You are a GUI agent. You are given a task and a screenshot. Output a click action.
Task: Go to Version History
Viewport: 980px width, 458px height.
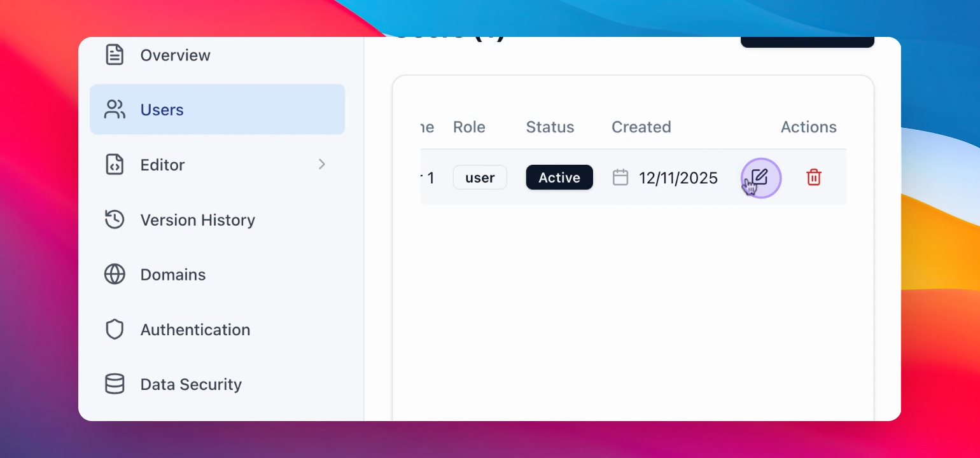(x=217, y=220)
